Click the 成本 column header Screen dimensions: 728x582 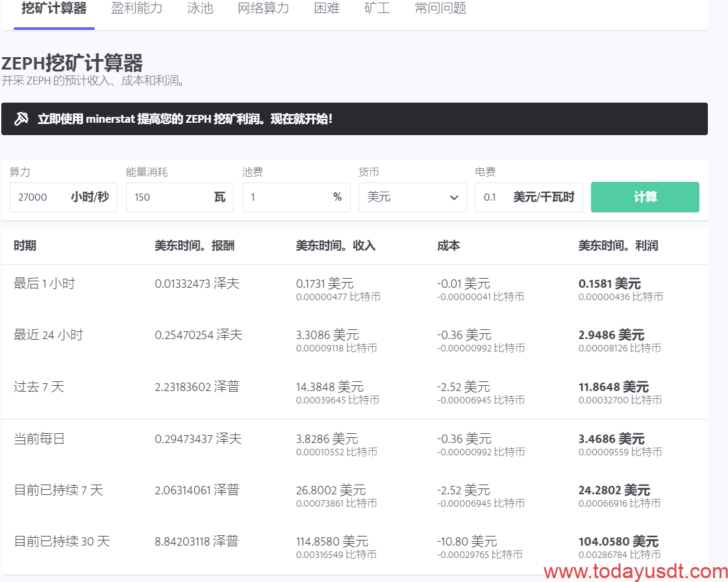(449, 246)
